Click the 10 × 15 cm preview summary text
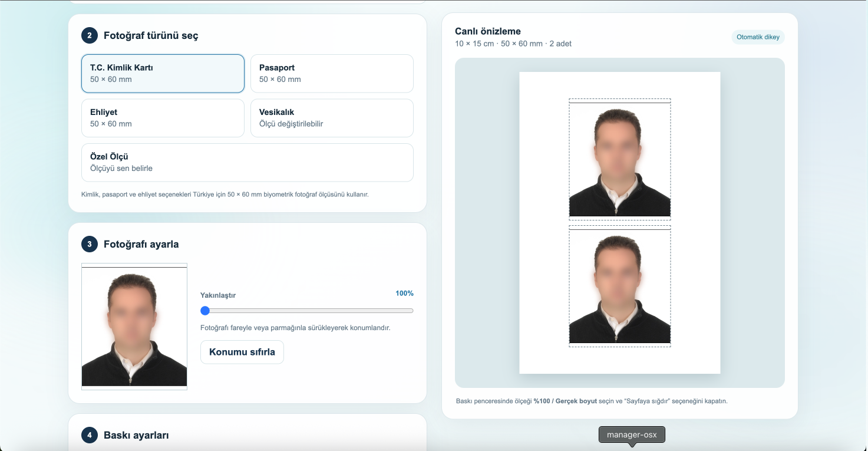The height and width of the screenshot is (451, 868). pyautogui.click(x=513, y=44)
